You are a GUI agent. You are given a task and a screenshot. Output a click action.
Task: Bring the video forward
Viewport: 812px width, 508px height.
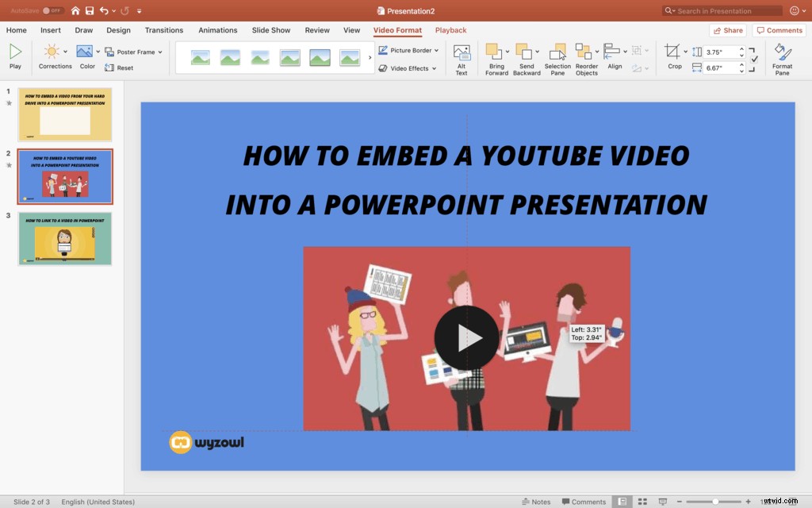[x=496, y=58]
